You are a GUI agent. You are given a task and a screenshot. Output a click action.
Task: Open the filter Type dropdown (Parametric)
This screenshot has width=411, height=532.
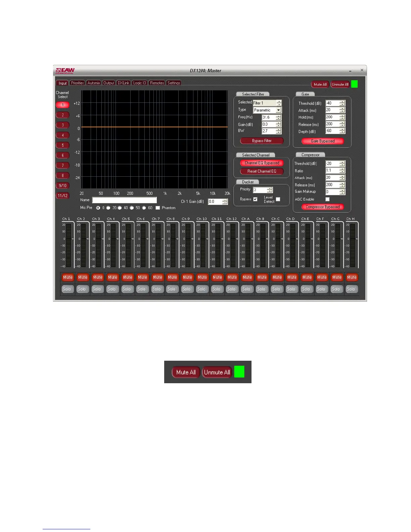coord(279,110)
